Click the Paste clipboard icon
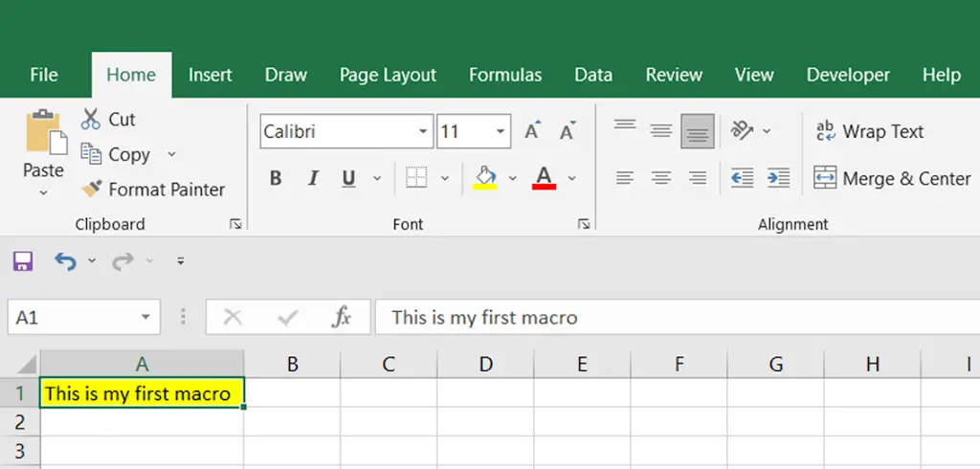Viewport: 980px width, 469px height. click(46, 132)
